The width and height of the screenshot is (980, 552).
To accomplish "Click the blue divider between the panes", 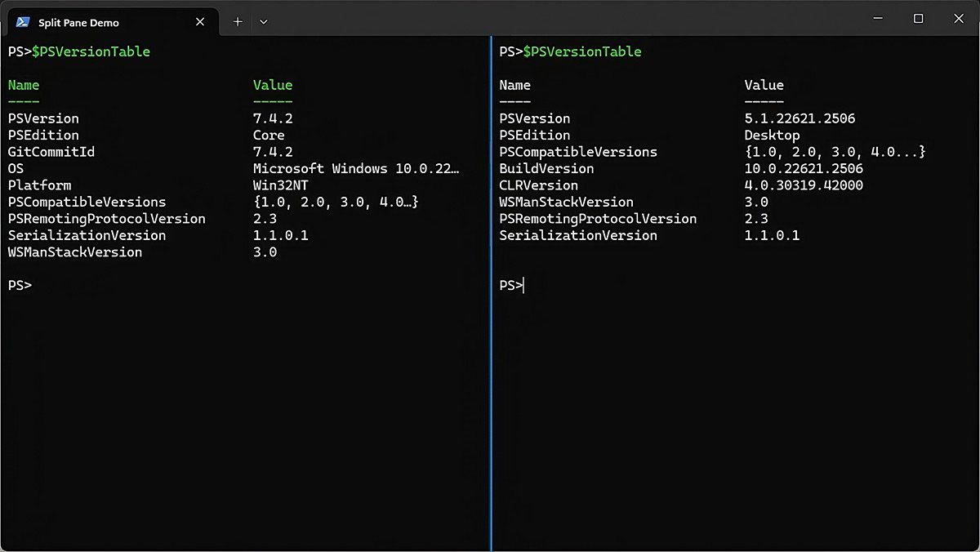I will click(x=491, y=367).
